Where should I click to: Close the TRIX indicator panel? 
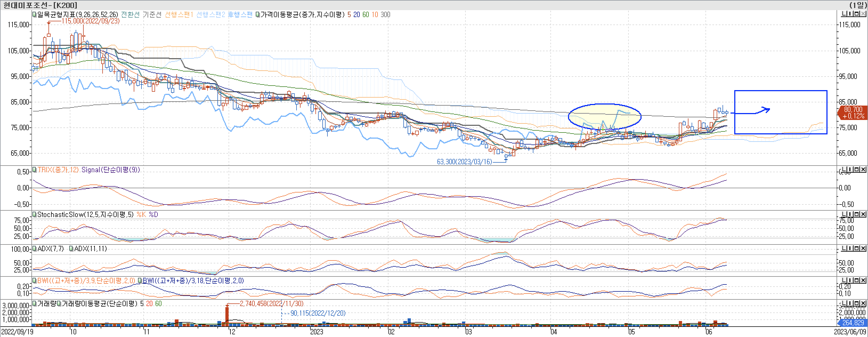point(863,169)
